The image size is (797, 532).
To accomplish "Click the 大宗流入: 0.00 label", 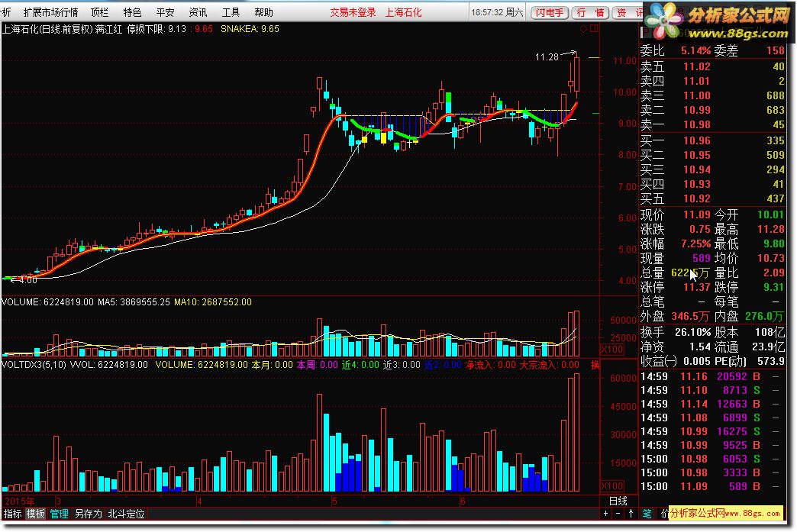I will 549,365.
